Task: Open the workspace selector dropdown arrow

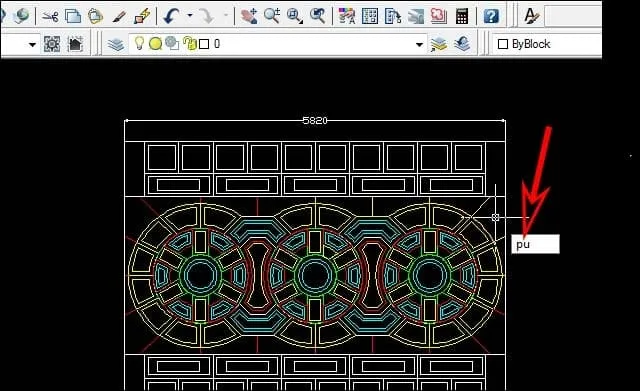Action: click(x=32, y=44)
